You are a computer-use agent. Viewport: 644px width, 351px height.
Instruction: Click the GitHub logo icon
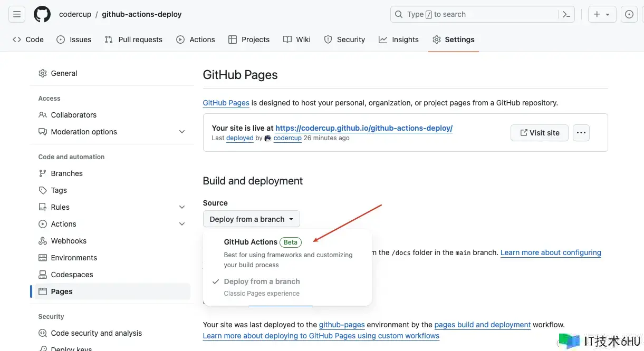(42, 14)
